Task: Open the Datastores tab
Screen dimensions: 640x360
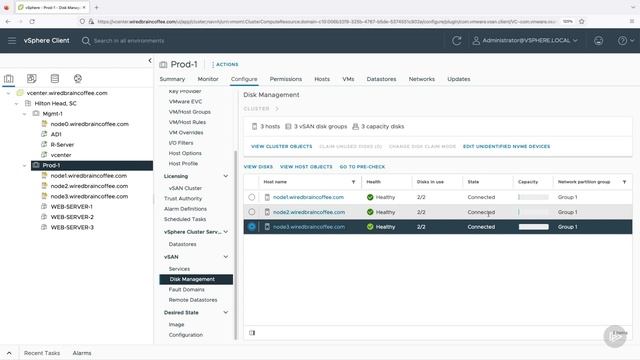Action: 381,79
